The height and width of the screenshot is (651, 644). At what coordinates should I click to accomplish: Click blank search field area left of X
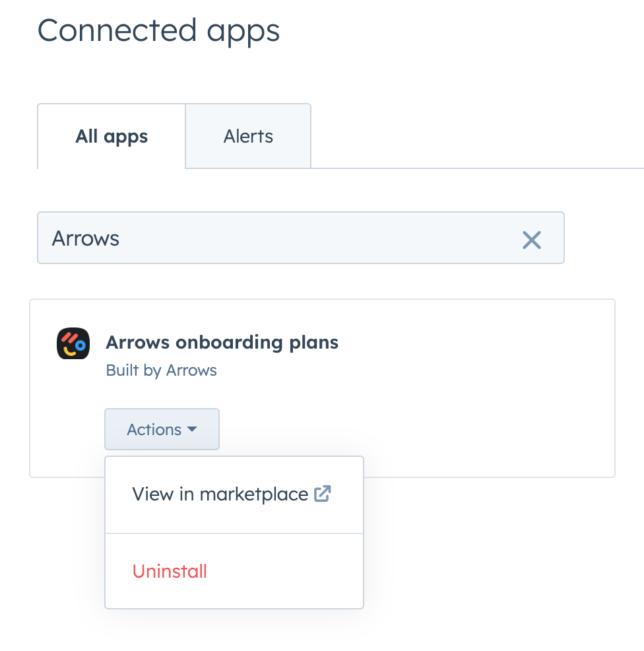pos(330,238)
